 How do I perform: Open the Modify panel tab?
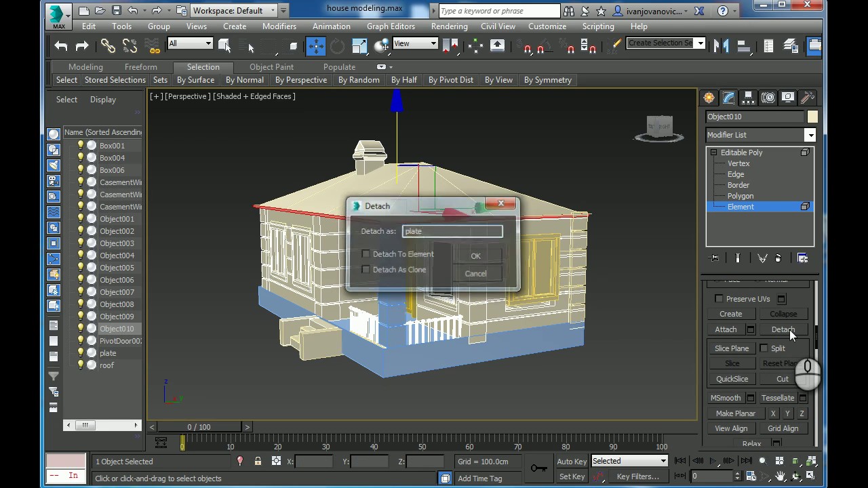point(728,98)
